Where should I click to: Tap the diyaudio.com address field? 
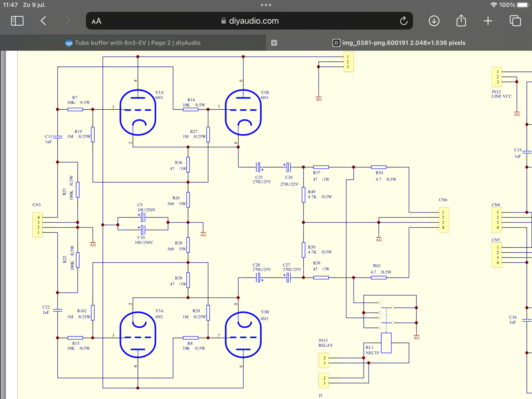click(x=249, y=21)
